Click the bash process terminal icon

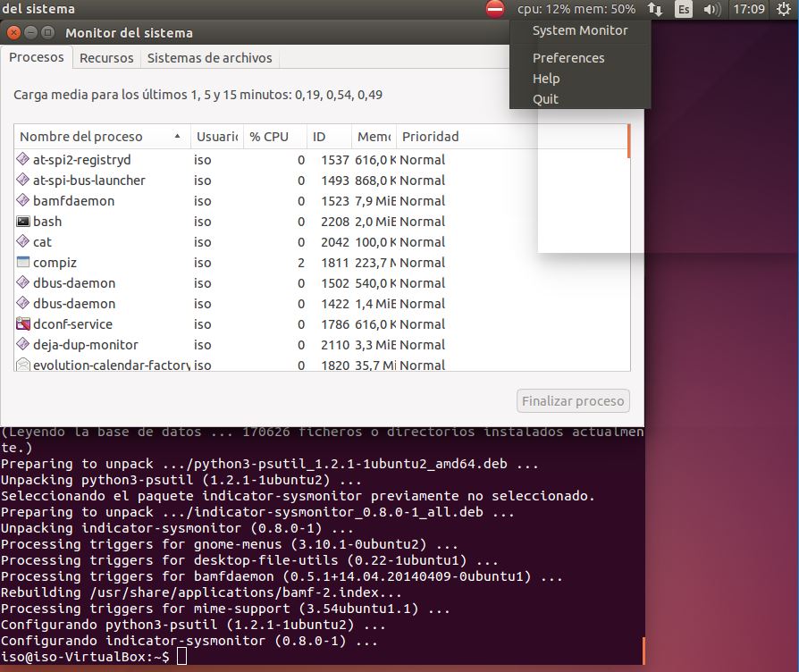tap(23, 222)
